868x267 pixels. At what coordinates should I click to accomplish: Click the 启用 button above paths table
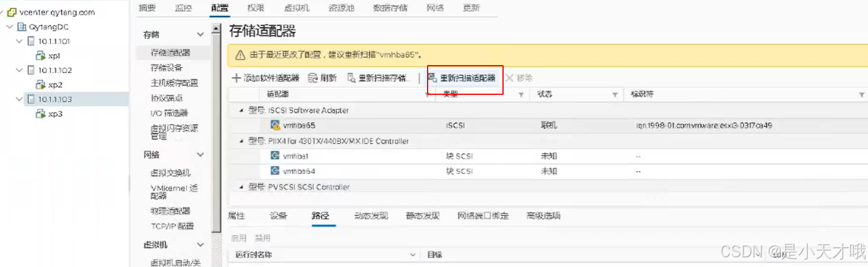[239, 238]
